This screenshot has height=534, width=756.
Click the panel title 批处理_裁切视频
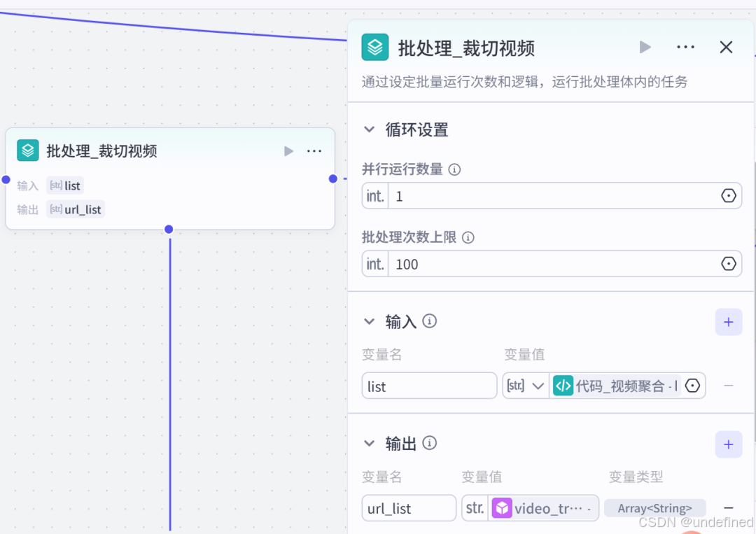[466, 48]
